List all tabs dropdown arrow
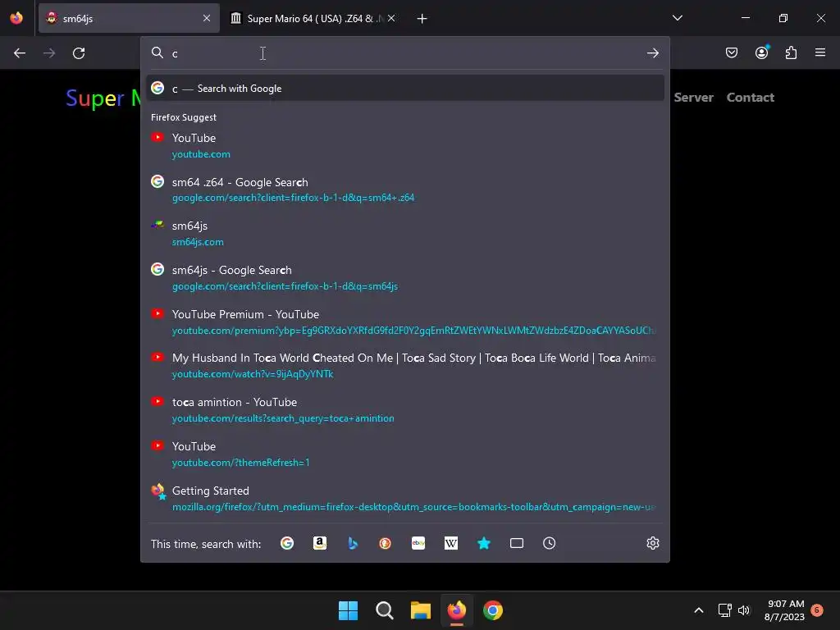Screen dimensions: 840x630 (678, 18)
